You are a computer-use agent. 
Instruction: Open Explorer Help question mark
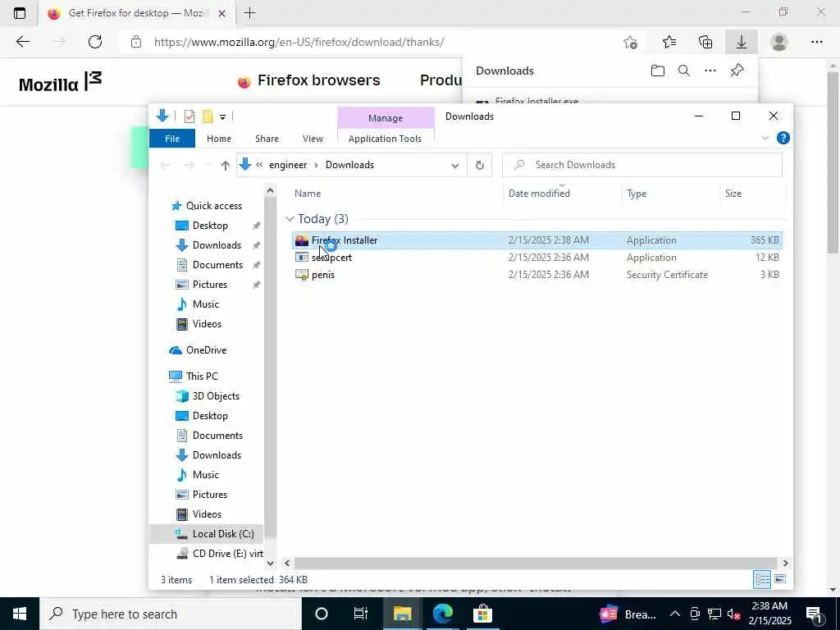783,138
